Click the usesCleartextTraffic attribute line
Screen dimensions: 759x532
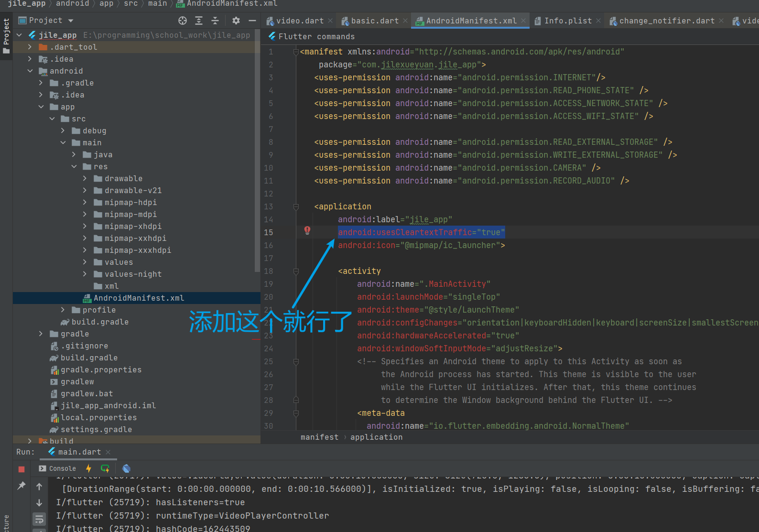point(421,232)
